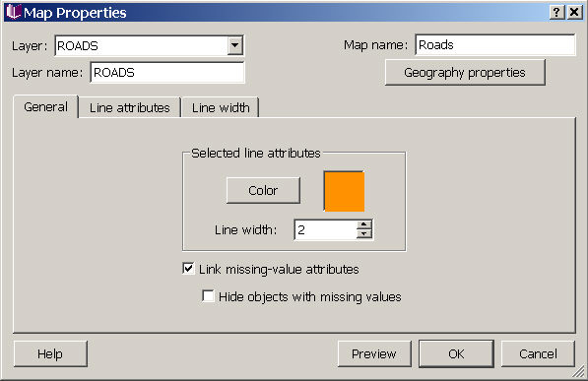This screenshot has width=588, height=381.
Task: Switch to the Line attributes tab
Action: [x=130, y=107]
